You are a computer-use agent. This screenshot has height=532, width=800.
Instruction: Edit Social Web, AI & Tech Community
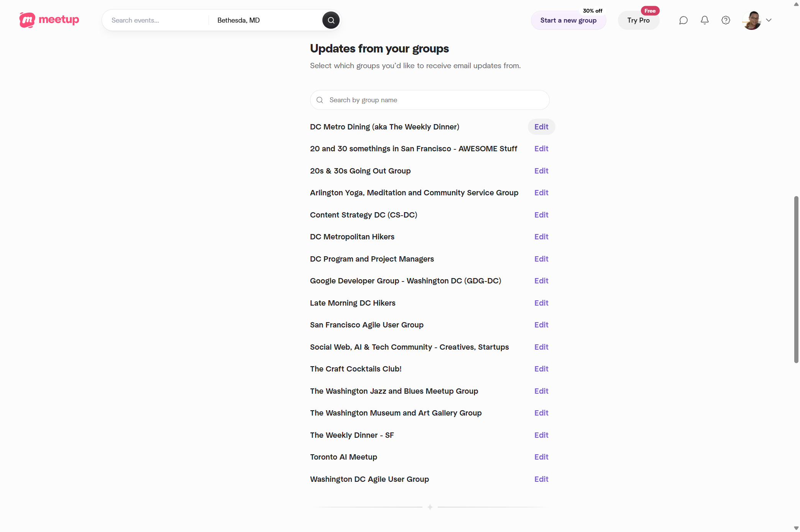coord(541,347)
